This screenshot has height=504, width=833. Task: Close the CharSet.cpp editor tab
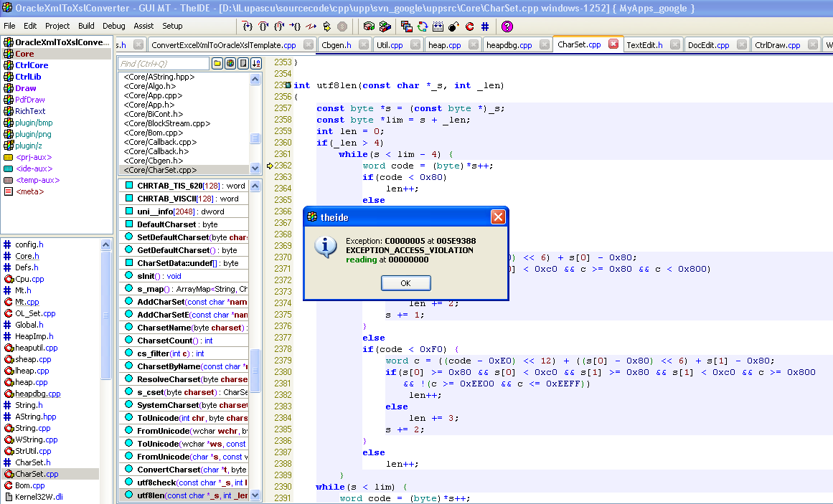coord(613,44)
